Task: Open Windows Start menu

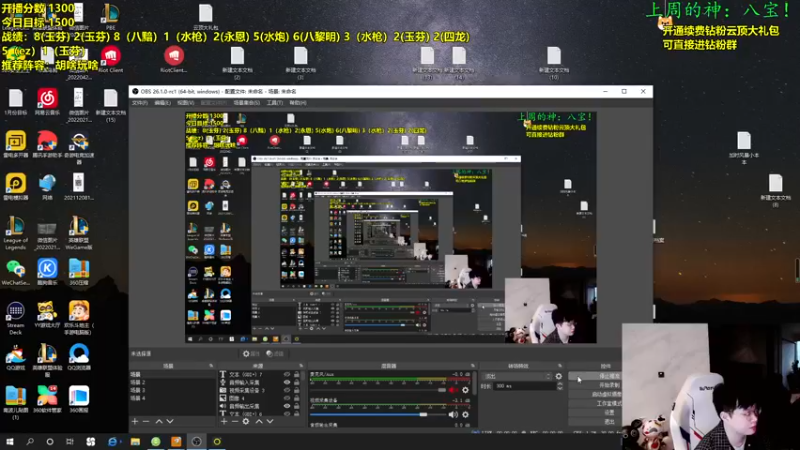Action: pyautogui.click(x=10, y=442)
